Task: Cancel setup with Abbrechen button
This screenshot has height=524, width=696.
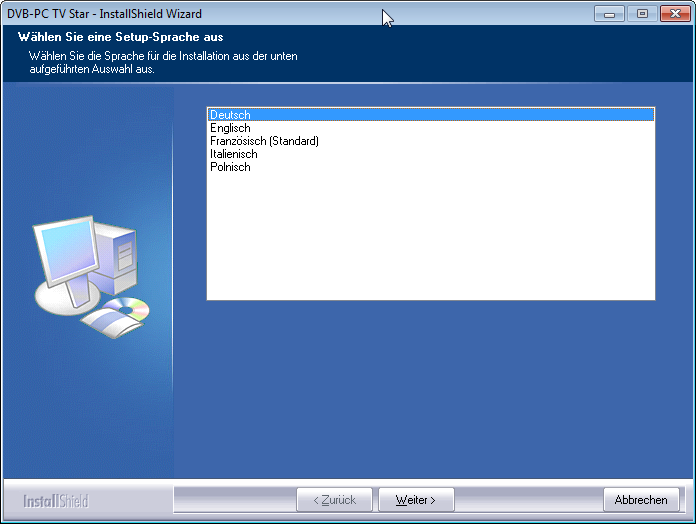Action: point(641,500)
